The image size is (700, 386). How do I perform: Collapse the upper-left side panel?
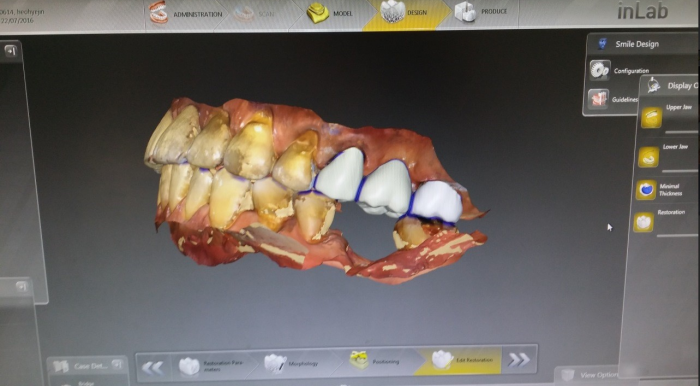click(10, 51)
